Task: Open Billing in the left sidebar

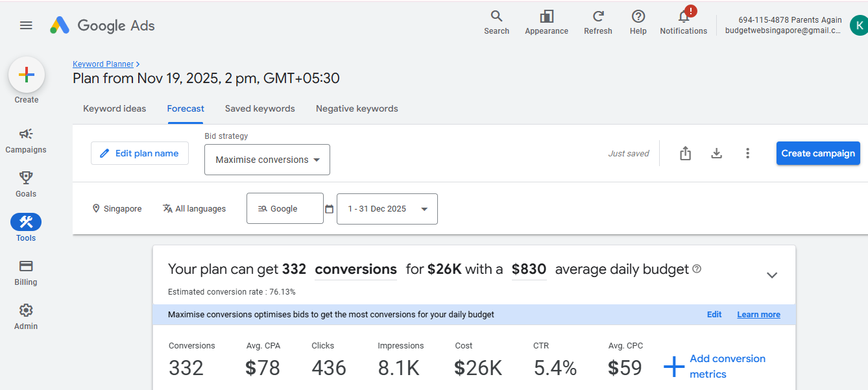Action: pos(26,273)
